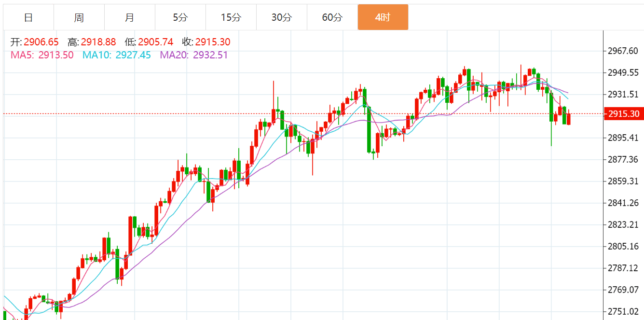This screenshot has width=644, height=320.
Task: Click the high price value 2918.88
Action: coord(98,42)
